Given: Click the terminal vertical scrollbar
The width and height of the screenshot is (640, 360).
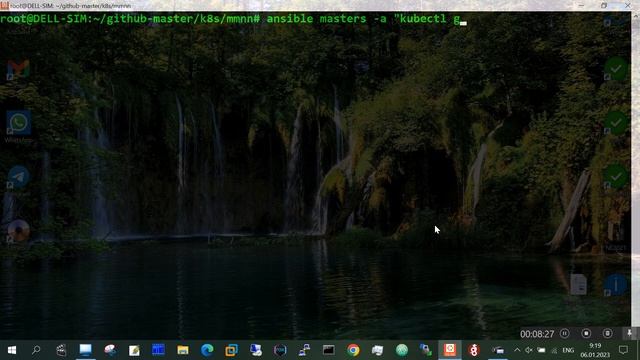Looking at the screenshot, I should pos(635,176).
